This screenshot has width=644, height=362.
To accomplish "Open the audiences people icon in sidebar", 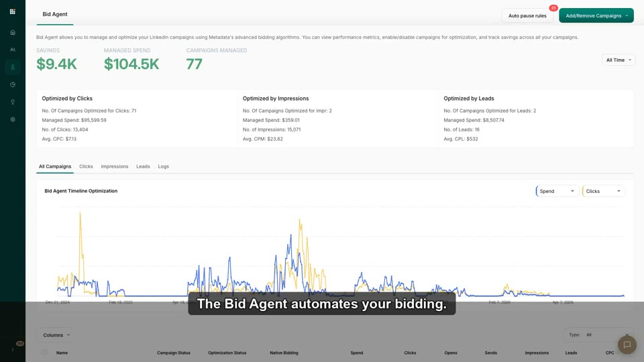I will (12, 50).
